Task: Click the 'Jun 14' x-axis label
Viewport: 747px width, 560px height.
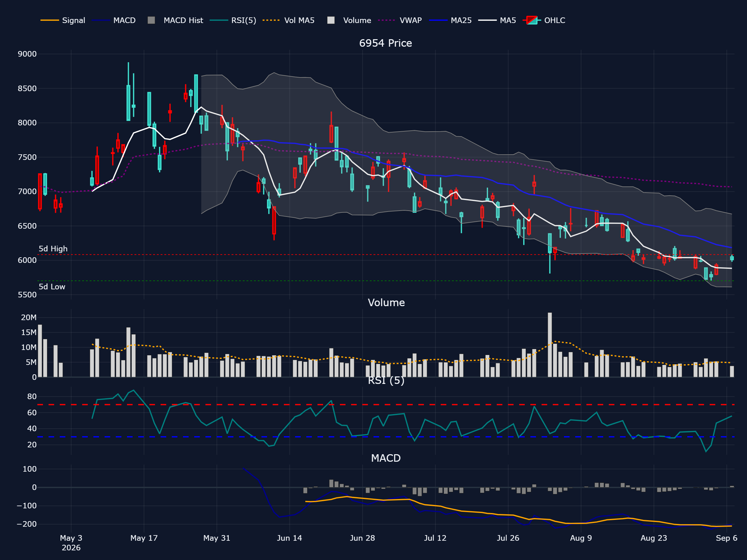Action: (x=289, y=538)
